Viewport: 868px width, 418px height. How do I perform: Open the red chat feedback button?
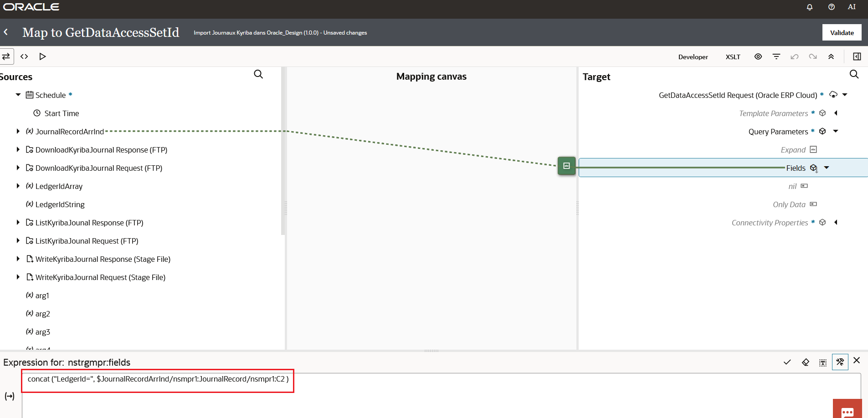tap(847, 408)
